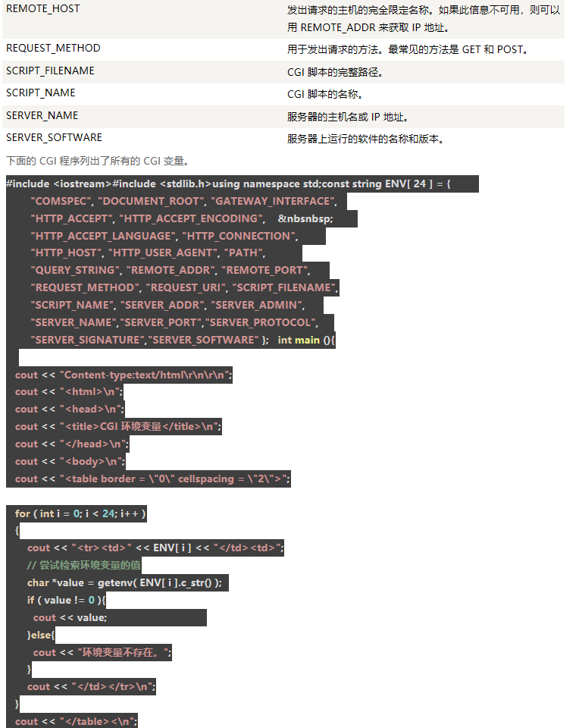Click the line with "SERVER_PROTOCOL"
Image resolution: width=579 pixels, height=728 pixels.
pyautogui.click(x=174, y=322)
